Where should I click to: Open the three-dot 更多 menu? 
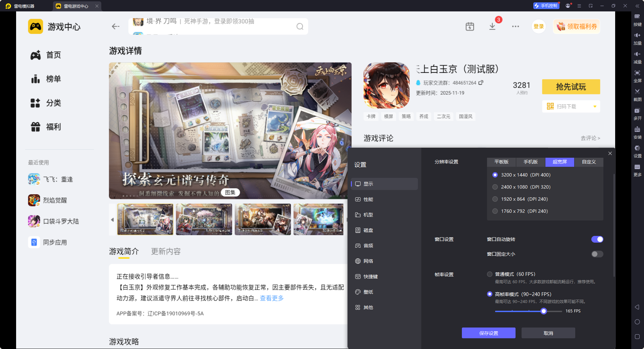[x=516, y=27]
